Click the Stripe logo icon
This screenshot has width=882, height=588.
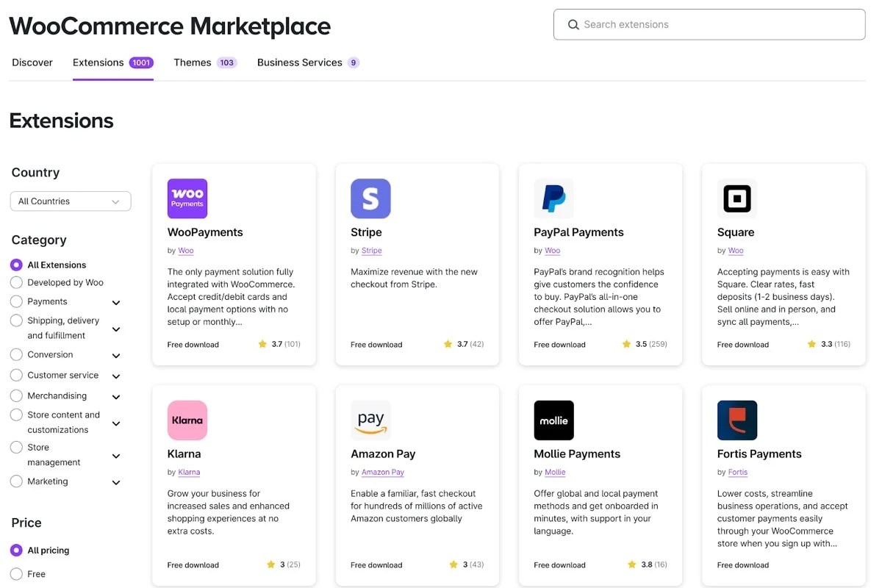[x=370, y=198]
